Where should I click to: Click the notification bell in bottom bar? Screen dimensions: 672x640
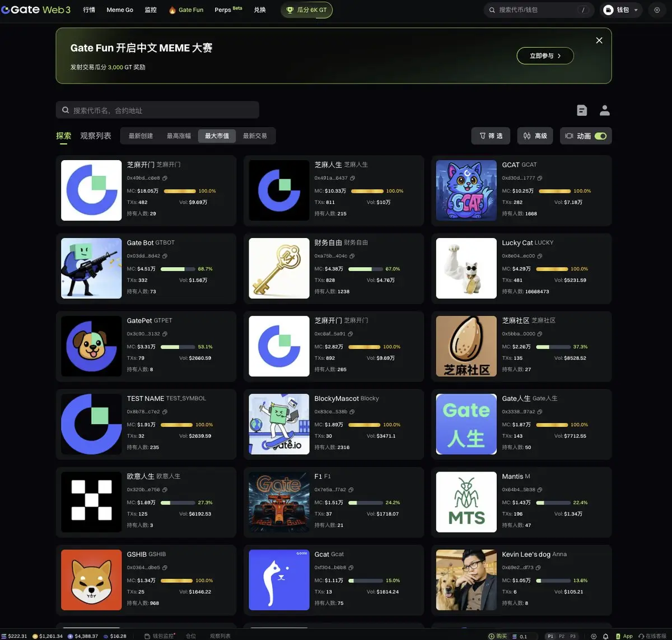point(605,636)
